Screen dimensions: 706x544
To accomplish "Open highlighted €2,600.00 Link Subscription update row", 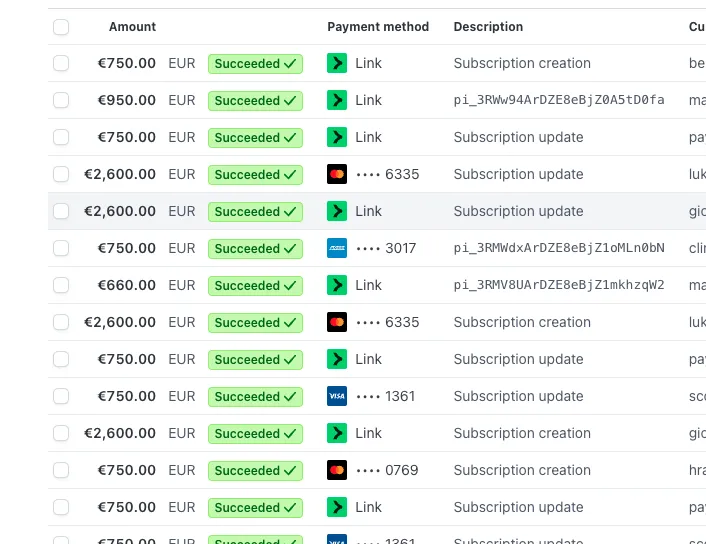I will (377, 211).
